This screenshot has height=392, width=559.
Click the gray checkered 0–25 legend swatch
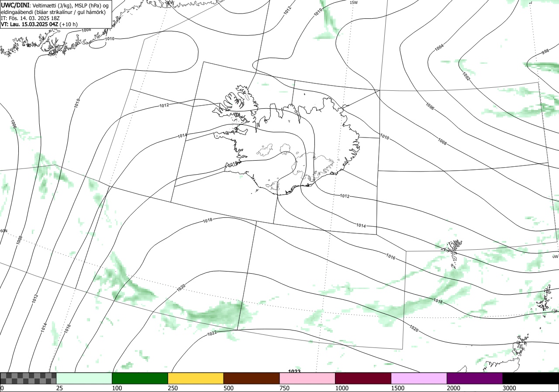(x=28, y=378)
